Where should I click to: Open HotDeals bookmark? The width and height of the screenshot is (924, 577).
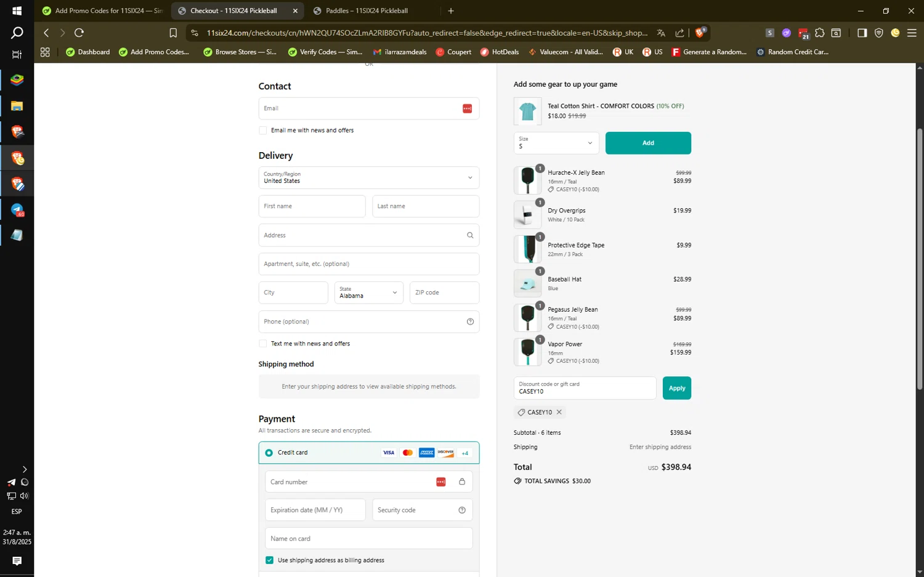[x=499, y=52]
